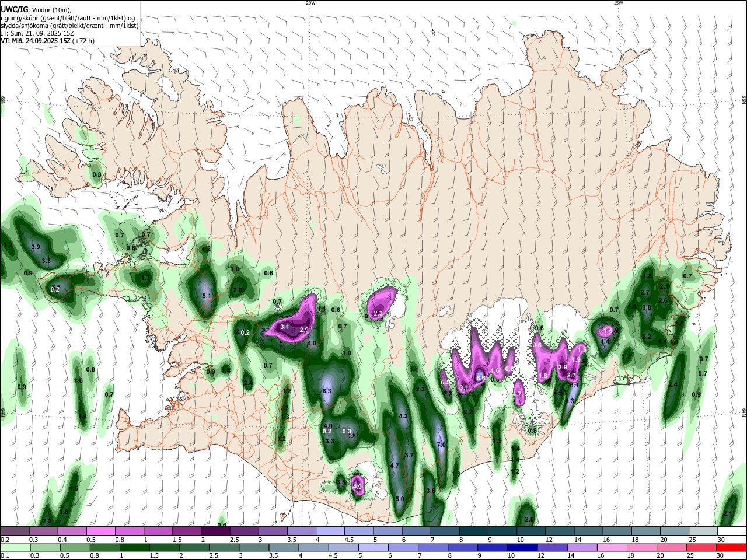Viewport: 747px width, 560px height.
Task: Select pale green swatch after 0.1 on rain scale
Action: [x=15, y=547]
